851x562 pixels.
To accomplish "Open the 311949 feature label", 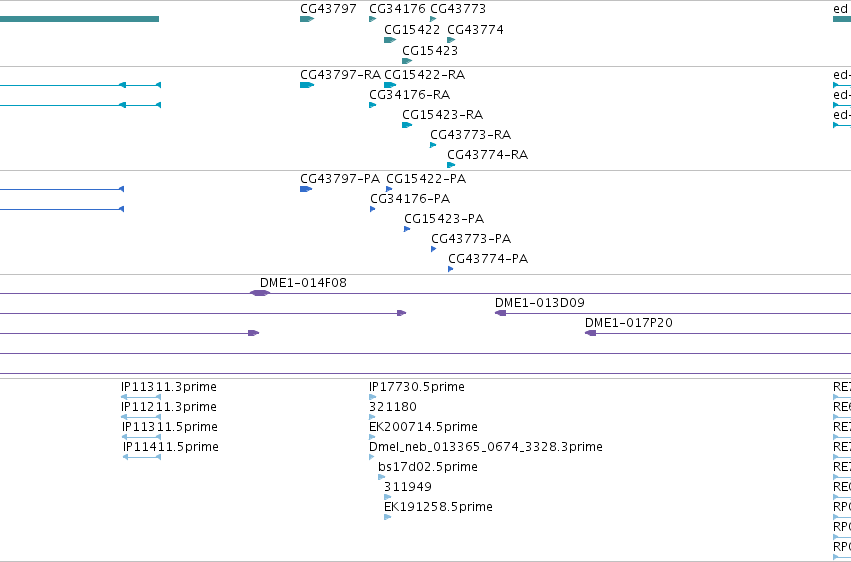I will pos(408,487).
